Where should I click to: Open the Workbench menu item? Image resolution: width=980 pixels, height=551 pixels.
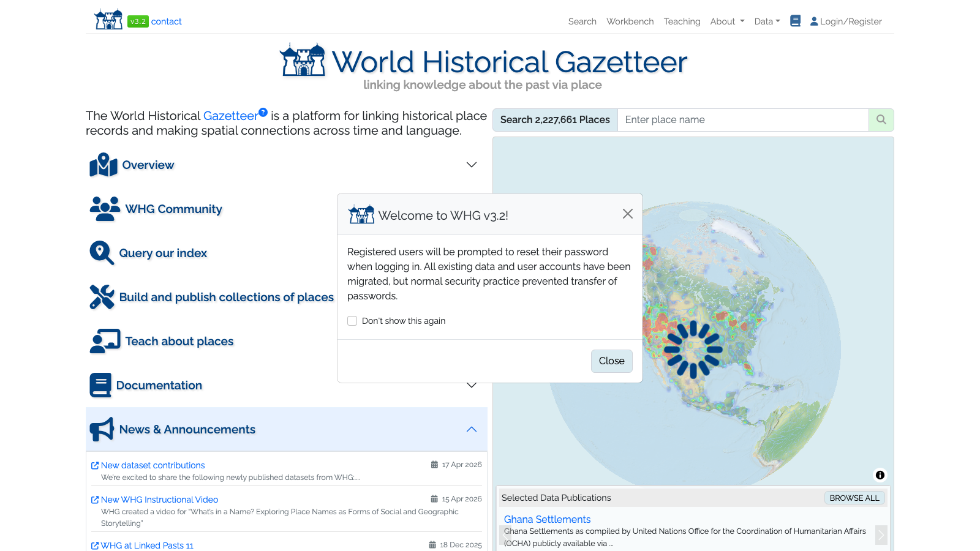tap(630, 21)
